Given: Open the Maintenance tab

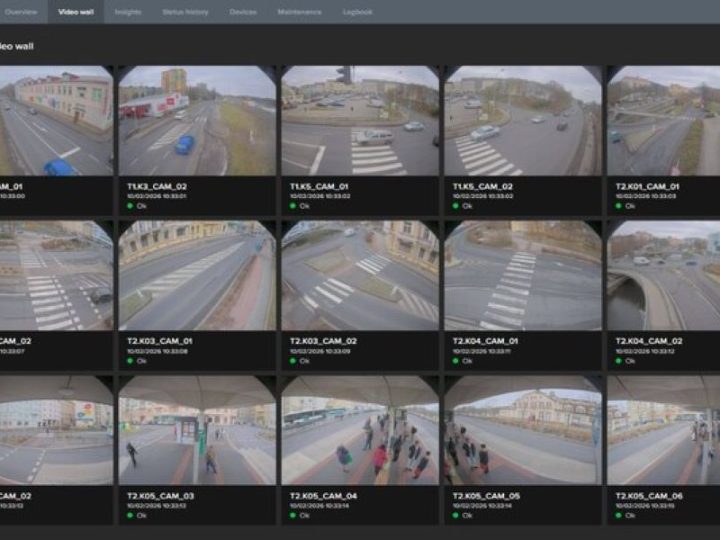Looking at the screenshot, I should point(299,12).
